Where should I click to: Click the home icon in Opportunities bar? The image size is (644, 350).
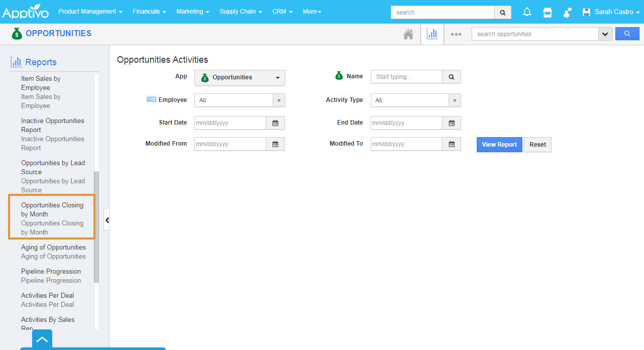[408, 34]
